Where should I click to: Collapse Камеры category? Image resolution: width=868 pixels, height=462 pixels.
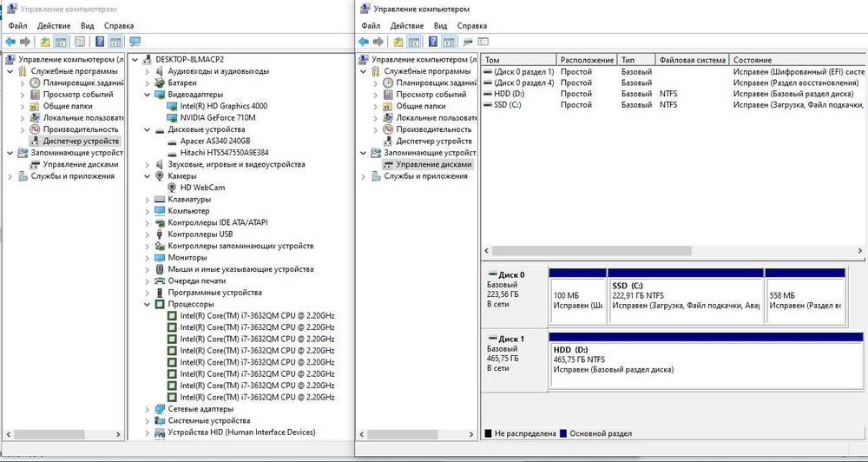point(148,176)
